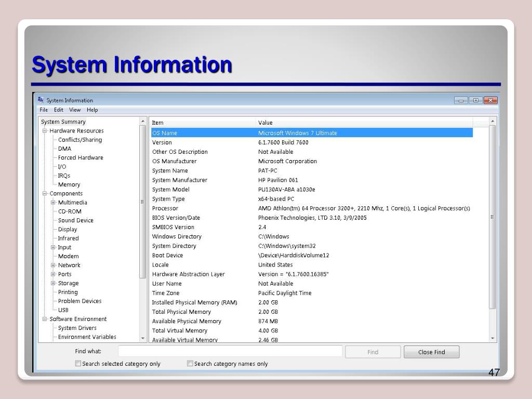Screen dimensions: 532x399
Task: Select the System Name row
Action: pos(312,170)
